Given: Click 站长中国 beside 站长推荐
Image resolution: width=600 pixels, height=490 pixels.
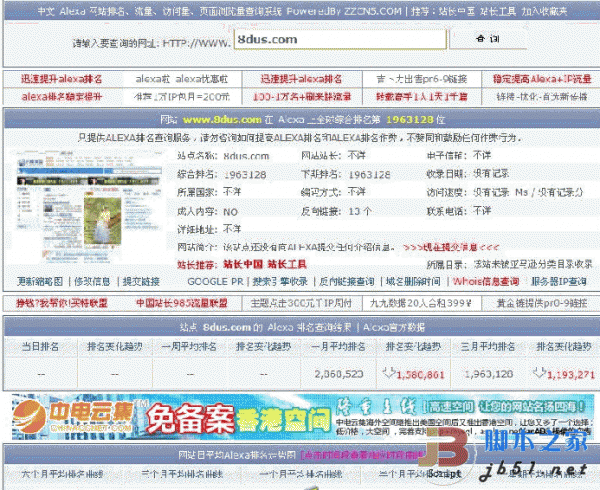Looking at the screenshot, I should tap(243, 264).
